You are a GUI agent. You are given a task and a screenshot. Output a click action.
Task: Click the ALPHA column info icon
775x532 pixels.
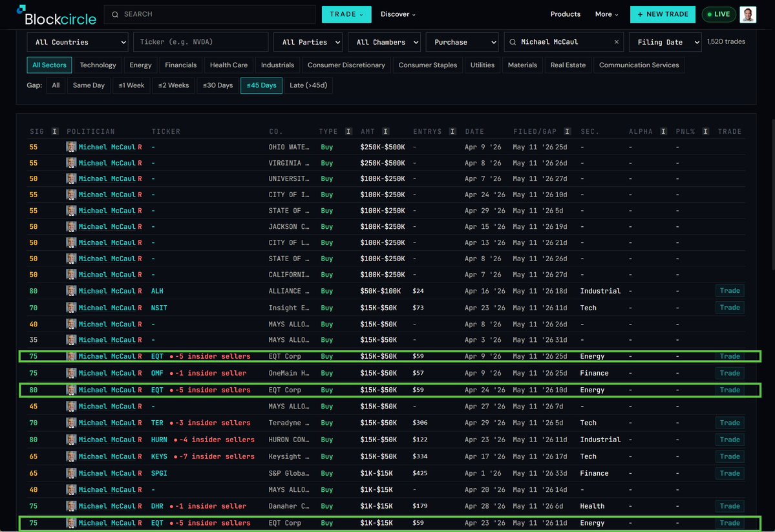click(x=663, y=131)
